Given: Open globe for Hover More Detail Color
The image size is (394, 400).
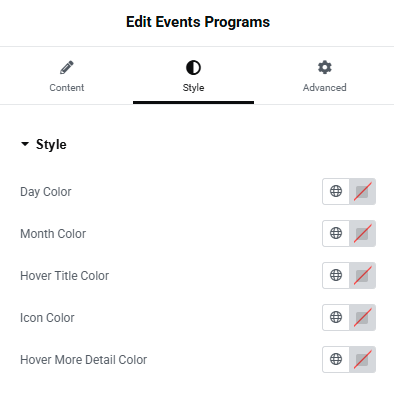Looking at the screenshot, I should click(x=336, y=359).
